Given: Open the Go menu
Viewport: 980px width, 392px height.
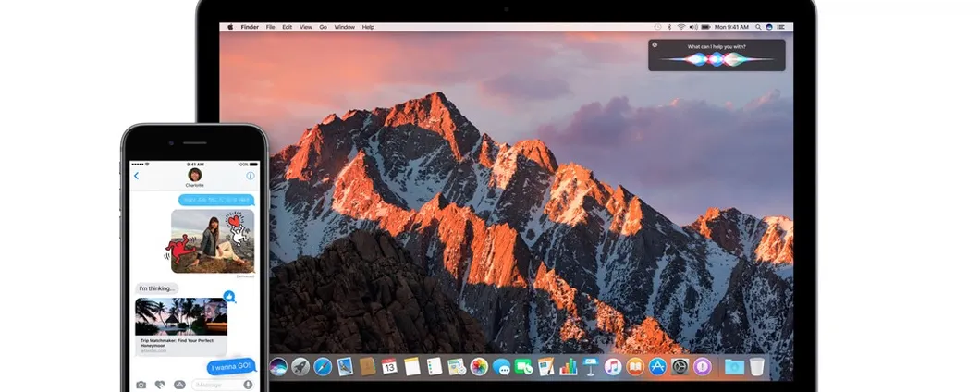Looking at the screenshot, I should tap(324, 27).
